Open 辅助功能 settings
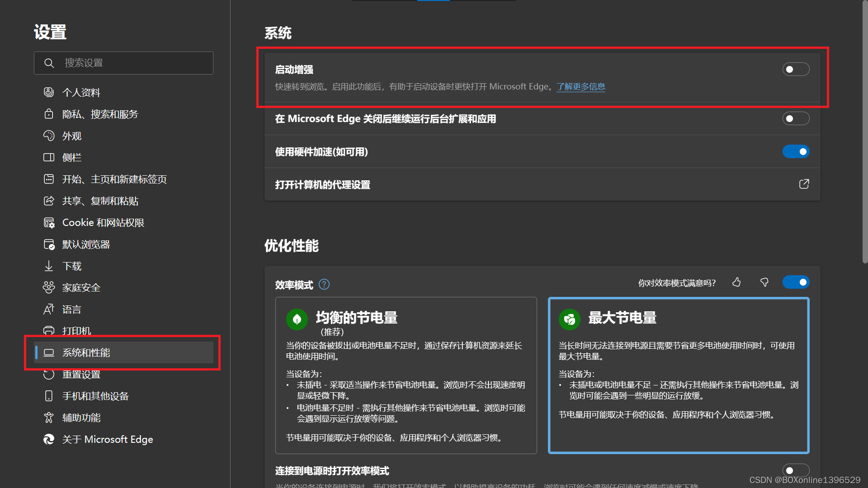 123,418
